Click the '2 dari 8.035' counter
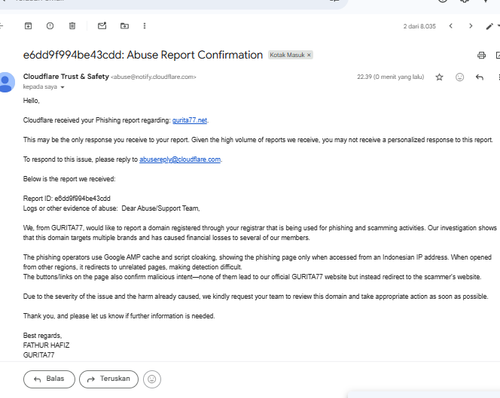 tap(419, 26)
